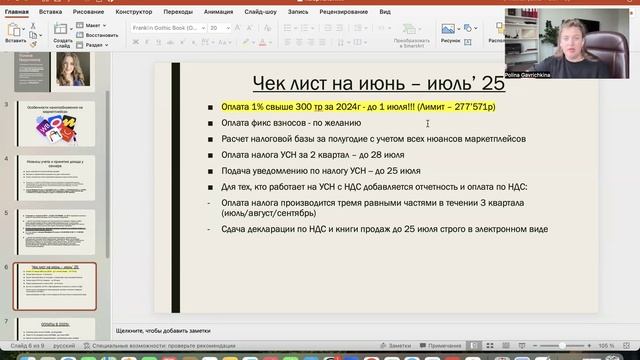This screenshot has width=640, height=360.
Task: Open the Вид ribbon tab
Action: click(385, 12)
